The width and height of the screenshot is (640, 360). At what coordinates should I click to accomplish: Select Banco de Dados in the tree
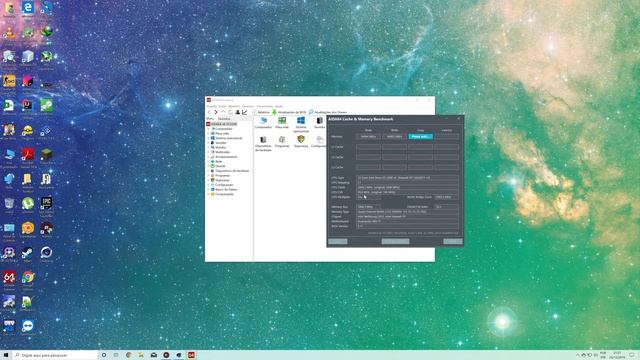point(226,189)
